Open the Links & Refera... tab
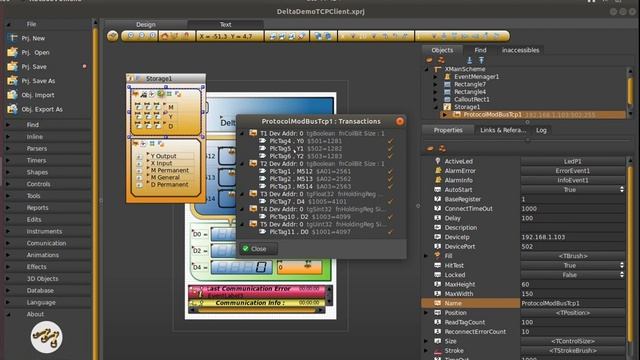 coord(503,130)
